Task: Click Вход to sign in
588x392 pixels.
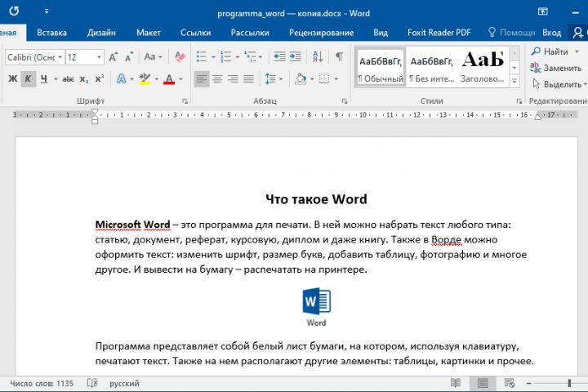Action: [552, 33]
